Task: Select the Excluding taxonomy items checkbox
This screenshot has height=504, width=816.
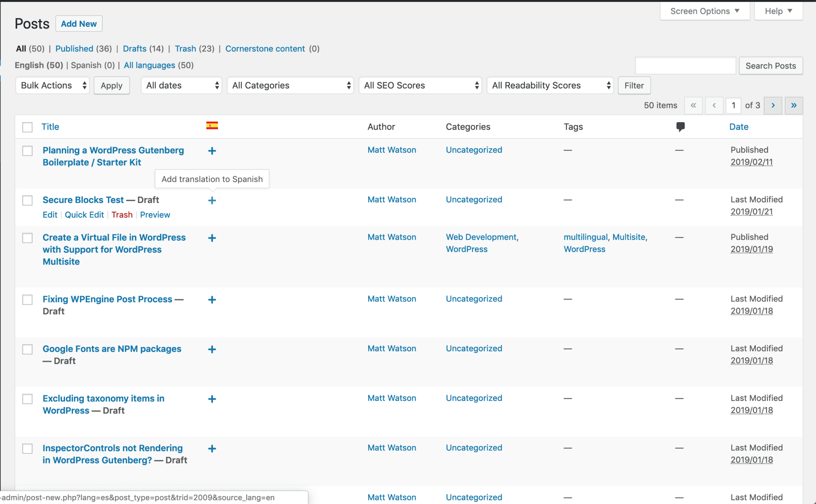Action: coord(27,399)
